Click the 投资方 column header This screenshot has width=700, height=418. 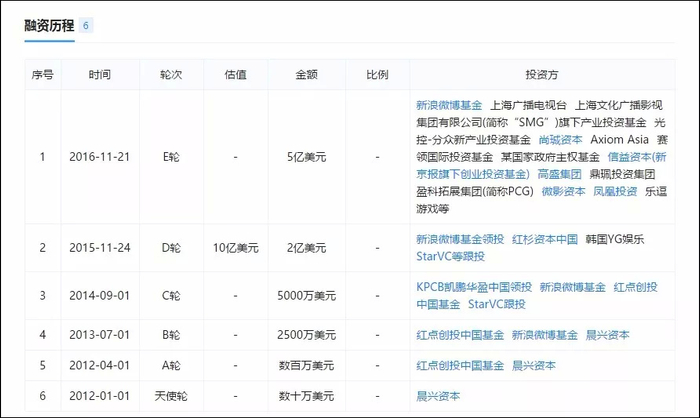coord(542,75)
